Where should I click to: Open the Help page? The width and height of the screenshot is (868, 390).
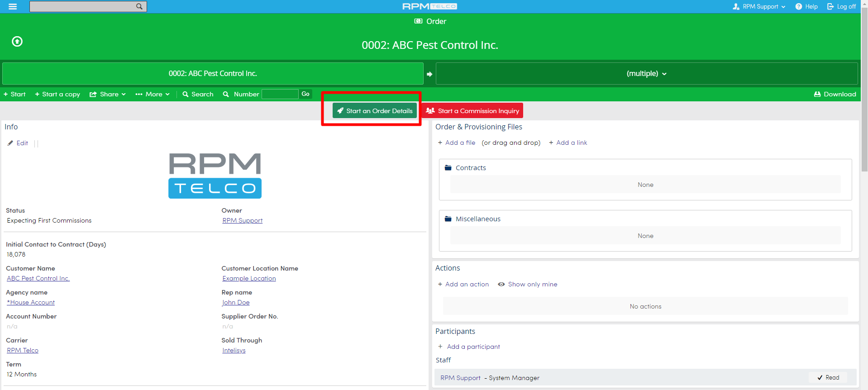coord(806,6)
